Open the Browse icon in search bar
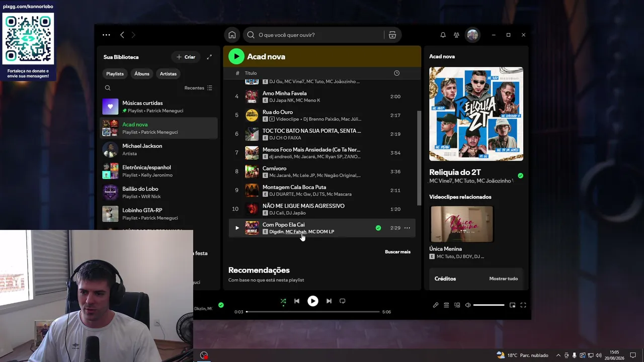 click(x=392, y=35)
